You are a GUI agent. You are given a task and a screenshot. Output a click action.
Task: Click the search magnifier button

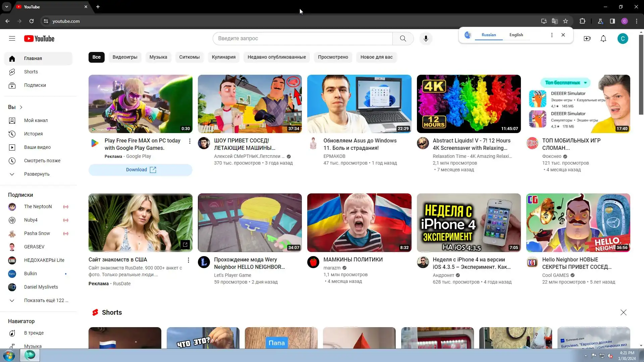(403, 39)
